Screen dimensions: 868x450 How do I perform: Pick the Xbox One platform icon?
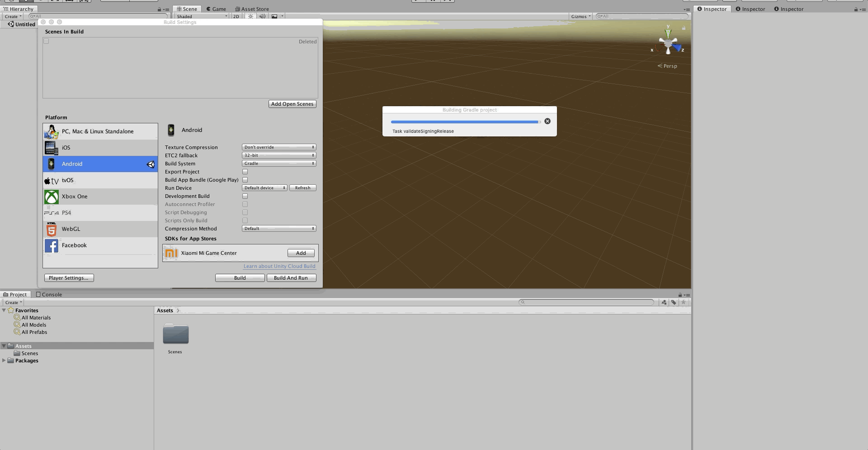[x=52, y=197]
